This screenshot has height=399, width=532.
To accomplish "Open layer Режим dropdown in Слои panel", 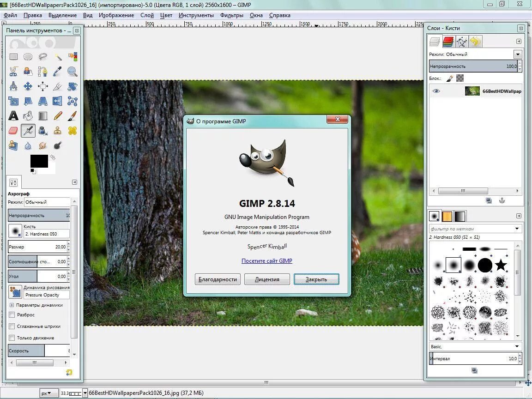I will click(518, 54).
